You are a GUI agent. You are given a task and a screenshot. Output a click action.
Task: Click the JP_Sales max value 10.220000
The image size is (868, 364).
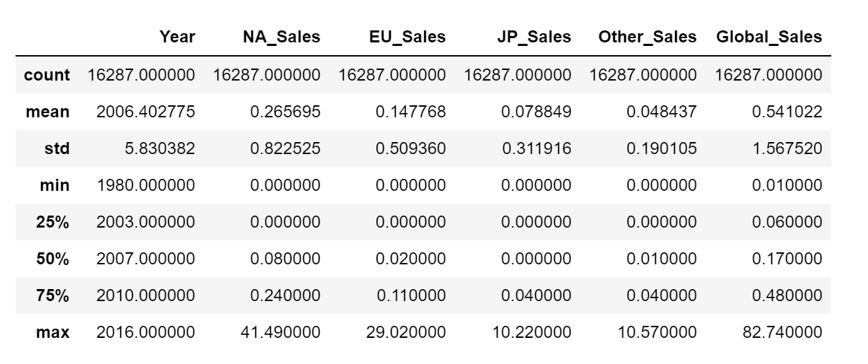(x=534, y=331)
